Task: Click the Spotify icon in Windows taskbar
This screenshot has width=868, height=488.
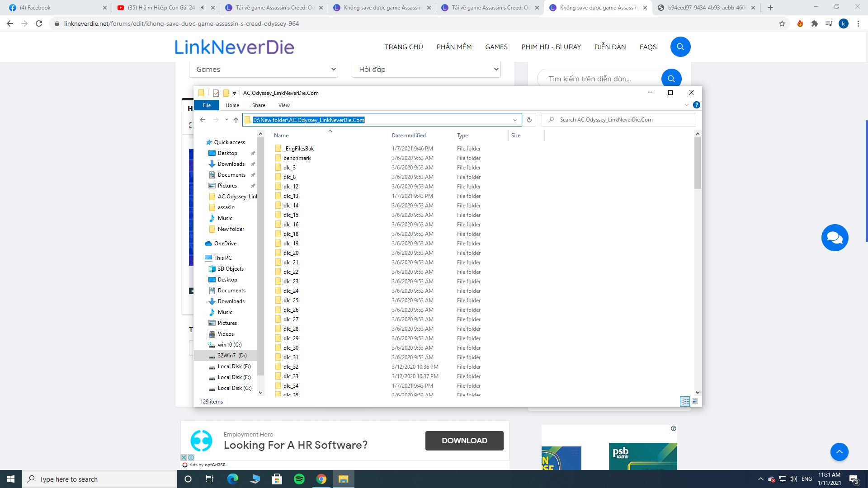Action: (299, 479)
